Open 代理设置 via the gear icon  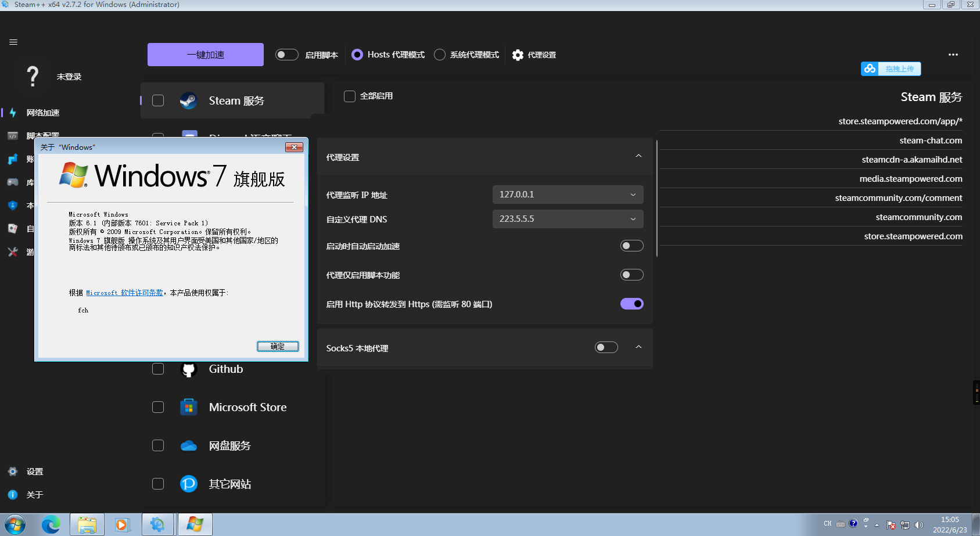518,55
